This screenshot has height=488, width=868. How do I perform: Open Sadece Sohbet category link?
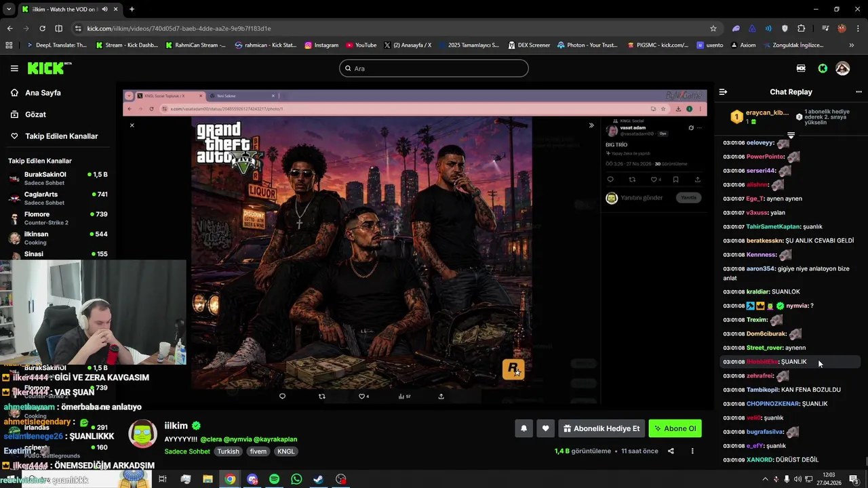[187, 451]
